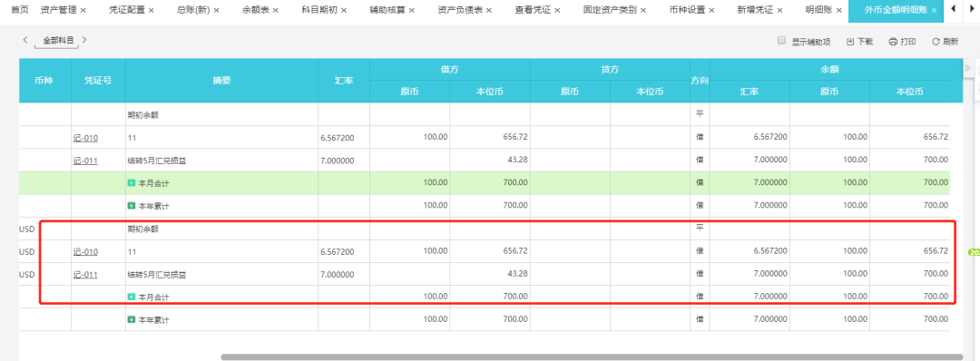Move the tab bar left with the arrow

point(953,9)
